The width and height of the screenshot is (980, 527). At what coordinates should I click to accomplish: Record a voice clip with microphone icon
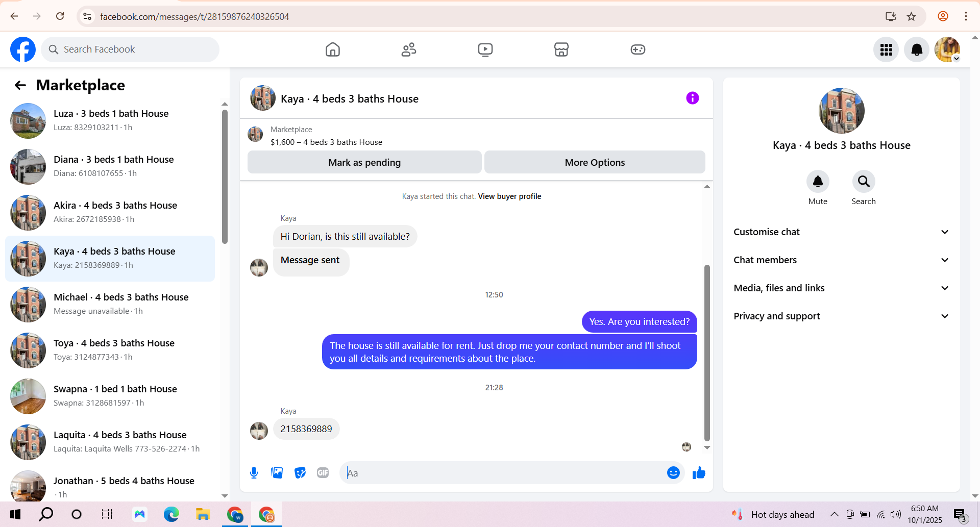click(x=254, y=473)
